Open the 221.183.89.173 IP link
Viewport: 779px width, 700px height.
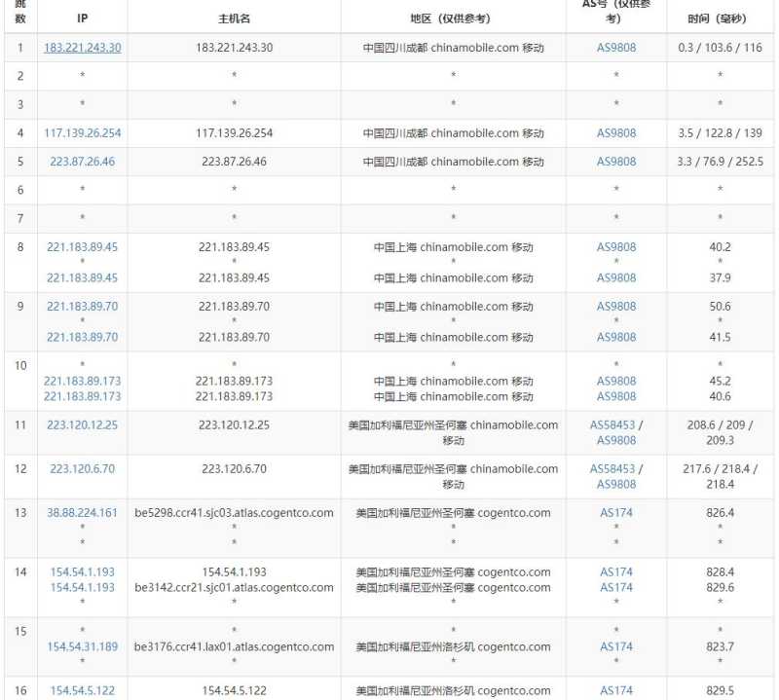tap(82, 382)
